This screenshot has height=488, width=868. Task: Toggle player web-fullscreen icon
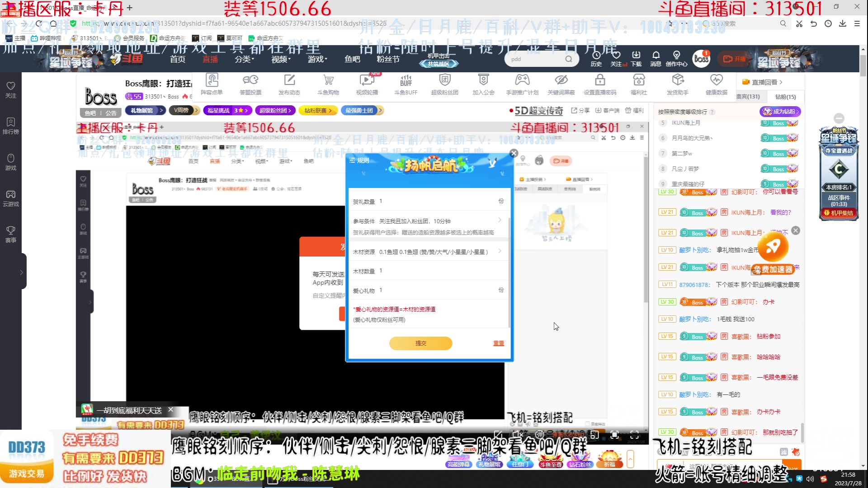click(614, 435)
